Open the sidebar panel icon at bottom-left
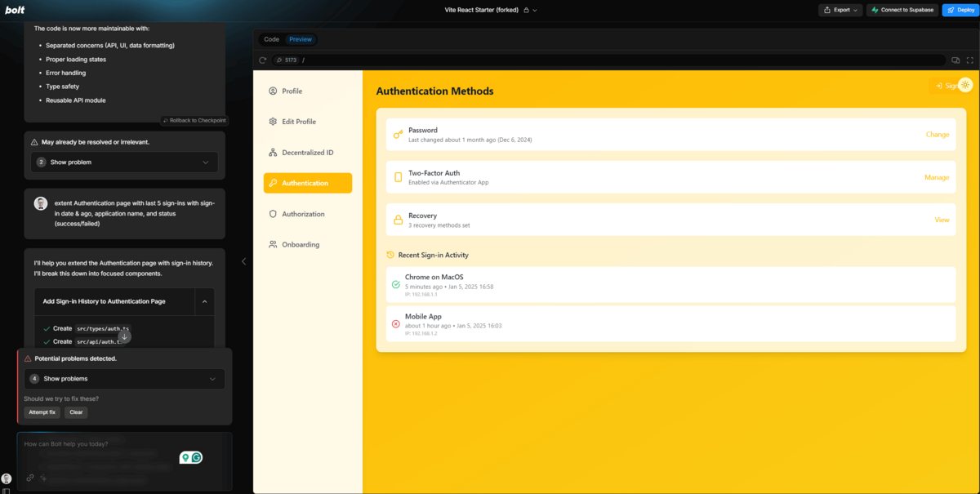980x494 pixels. tap(7, 490)
